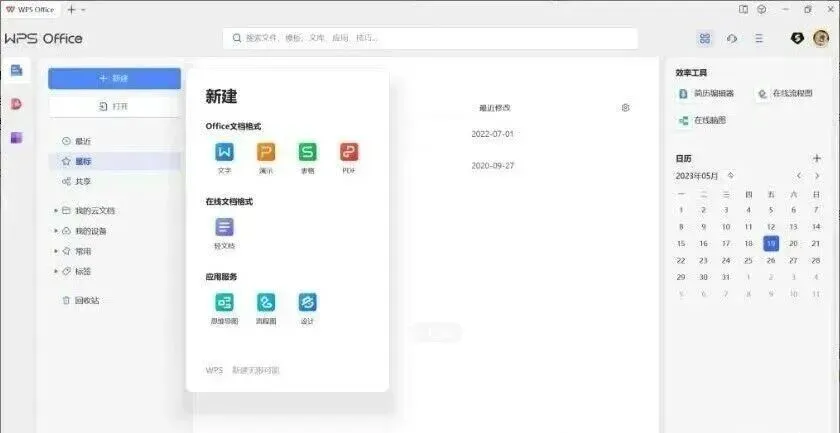Viewport: 840px width, 433px height.
Task: Go to next month in calendar
Action: point(817,176)
